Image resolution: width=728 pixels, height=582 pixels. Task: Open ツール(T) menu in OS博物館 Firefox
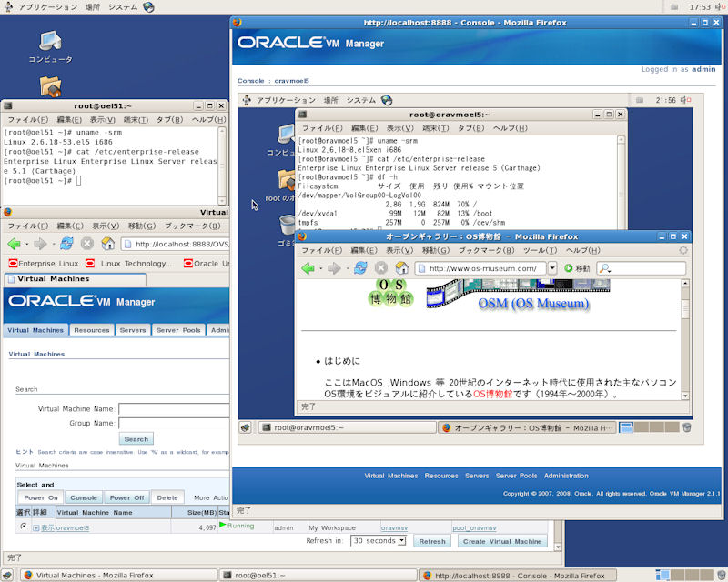pos(540,251)
